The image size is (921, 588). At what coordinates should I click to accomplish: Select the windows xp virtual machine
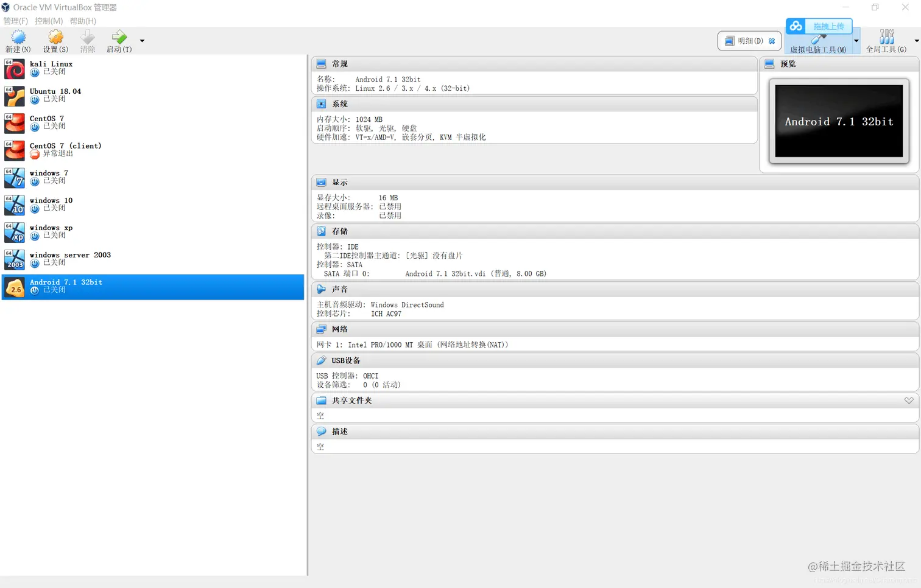coord(153,232)
